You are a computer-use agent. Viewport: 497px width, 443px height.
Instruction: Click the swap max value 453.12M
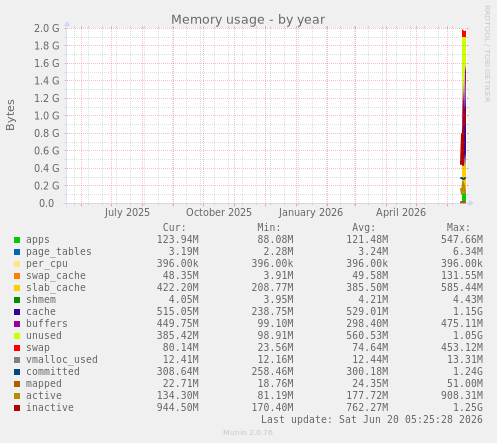(x=462, y=348)
